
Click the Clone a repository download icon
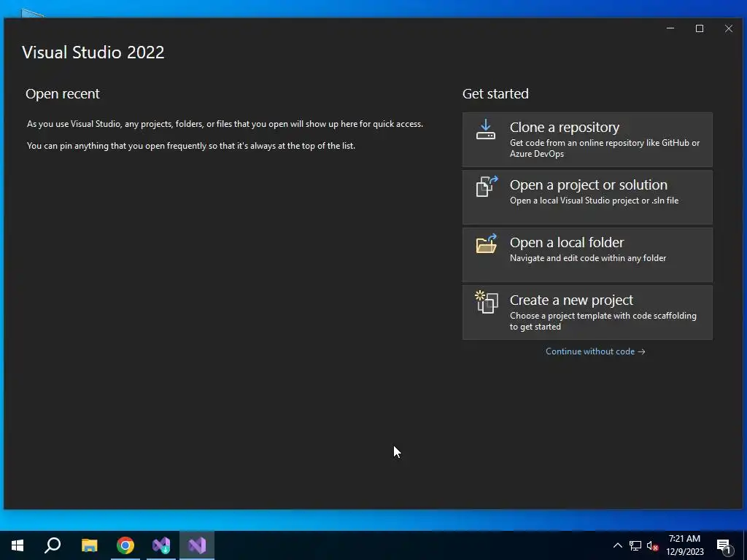485,130
